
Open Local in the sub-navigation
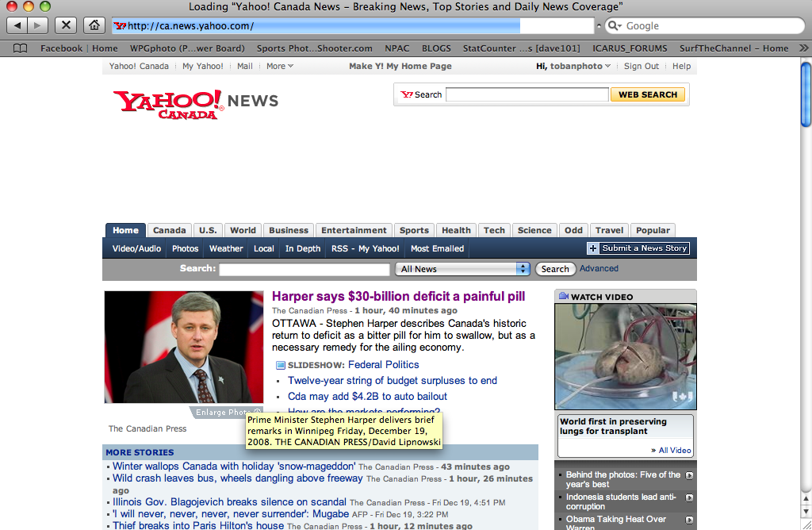coord(263,248)
